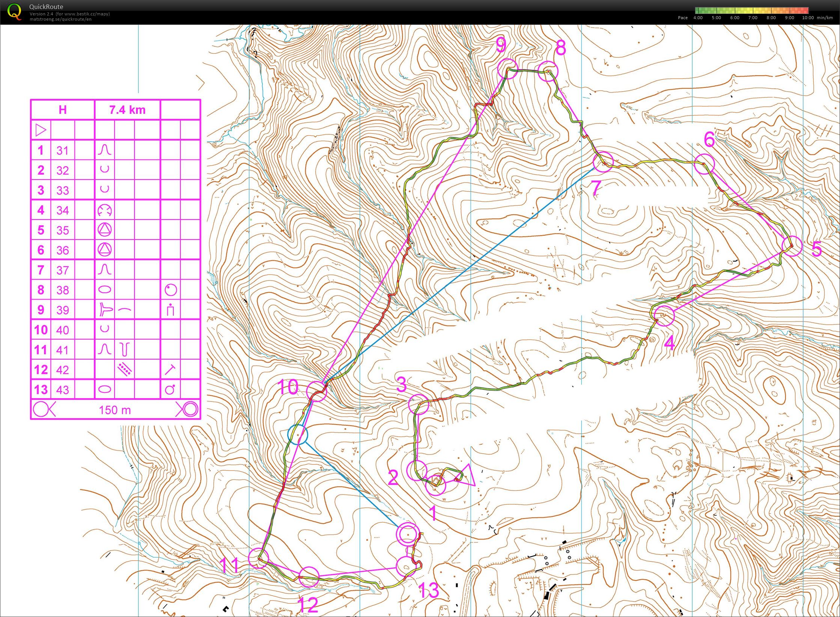The height and width of the screenshot is (617, 840).
Task: Click the matstroeng.se/quickroute/en address text
Action: click(60, 19)
